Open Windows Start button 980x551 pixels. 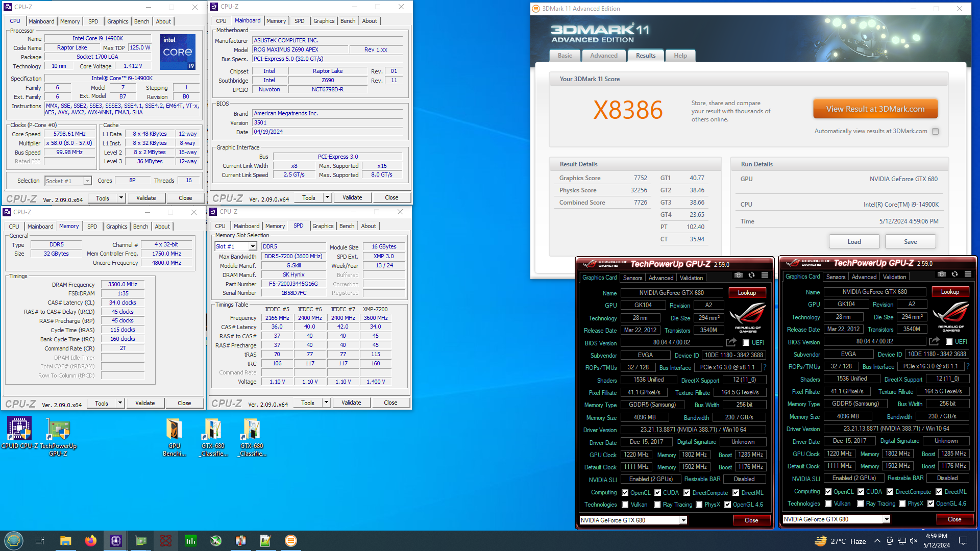[x=14, y=540]
